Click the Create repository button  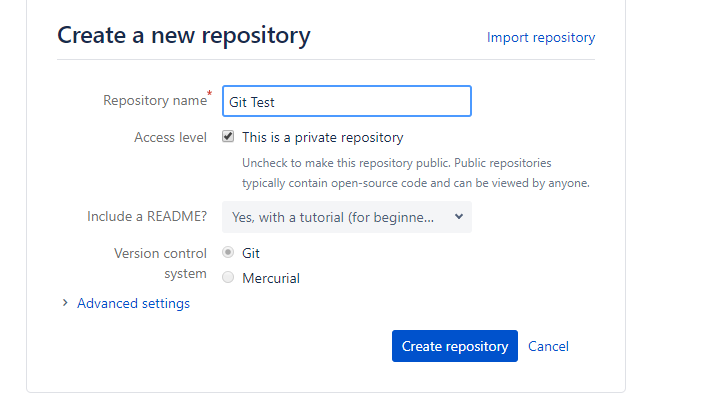pos(454,346)
